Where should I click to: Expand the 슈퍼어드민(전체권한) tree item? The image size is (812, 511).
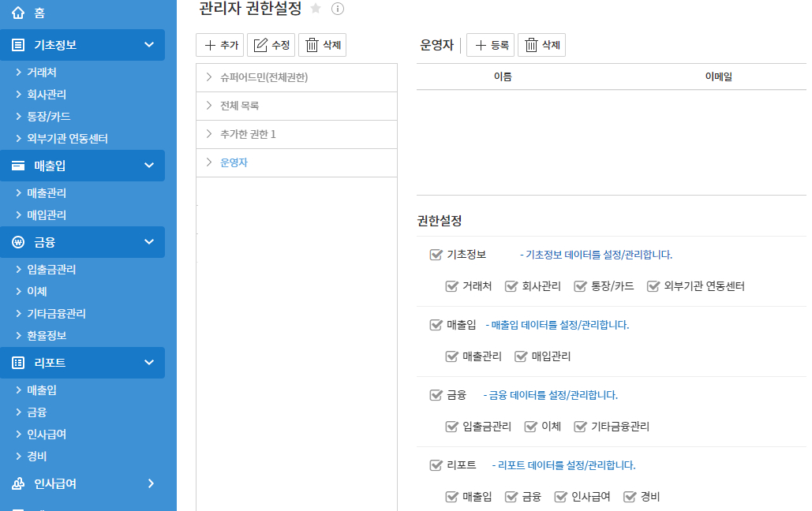209,77
